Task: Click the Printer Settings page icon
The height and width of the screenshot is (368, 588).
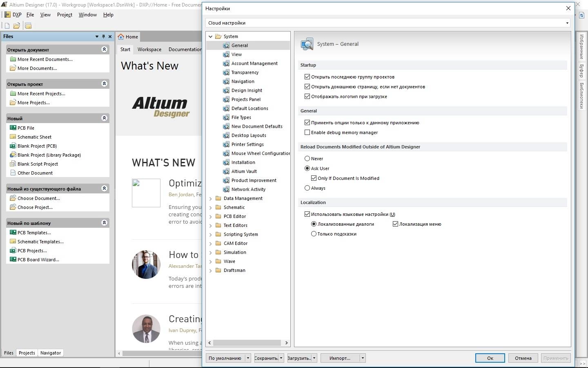Action: (x=226, y=144)
